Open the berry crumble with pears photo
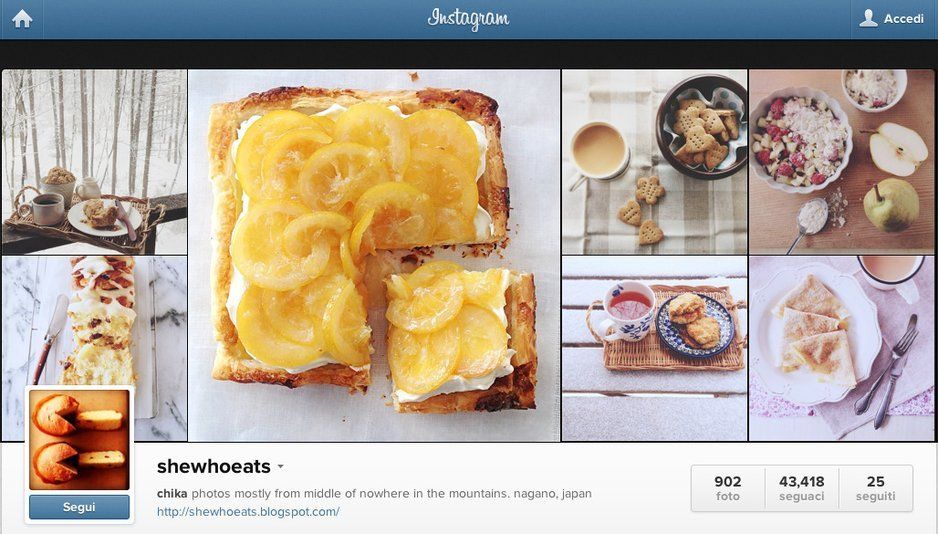The width and height of the screenshot is (938, 534). (x=841, y=162)
